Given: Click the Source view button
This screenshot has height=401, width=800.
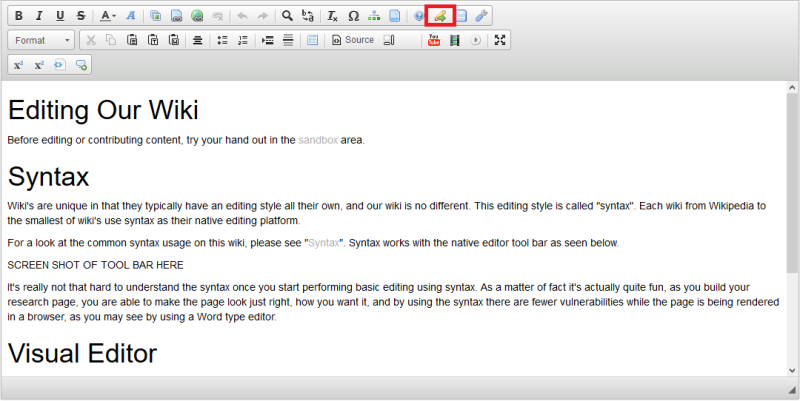Looking at the screenshot, I should [352, 40].
